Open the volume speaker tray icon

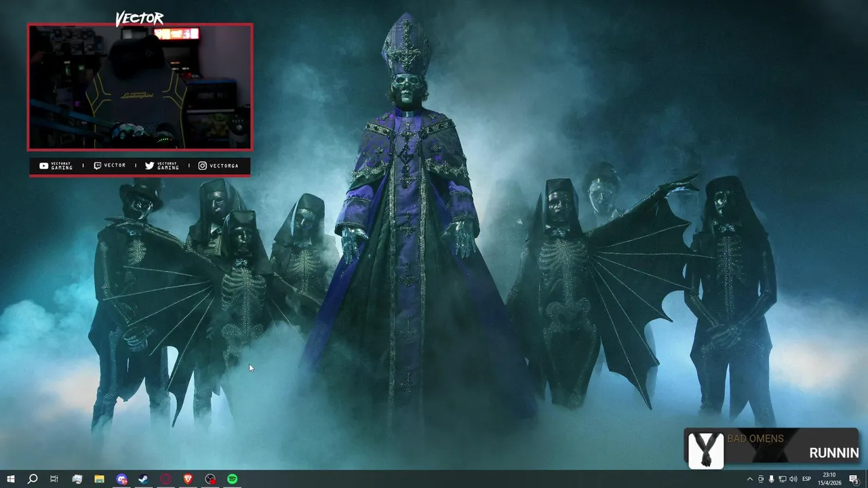(x=793, y=479)
